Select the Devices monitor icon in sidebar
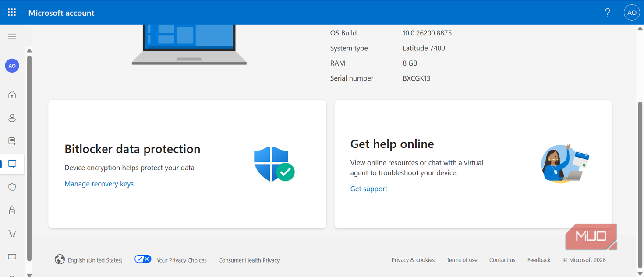 tap(12, 164)
